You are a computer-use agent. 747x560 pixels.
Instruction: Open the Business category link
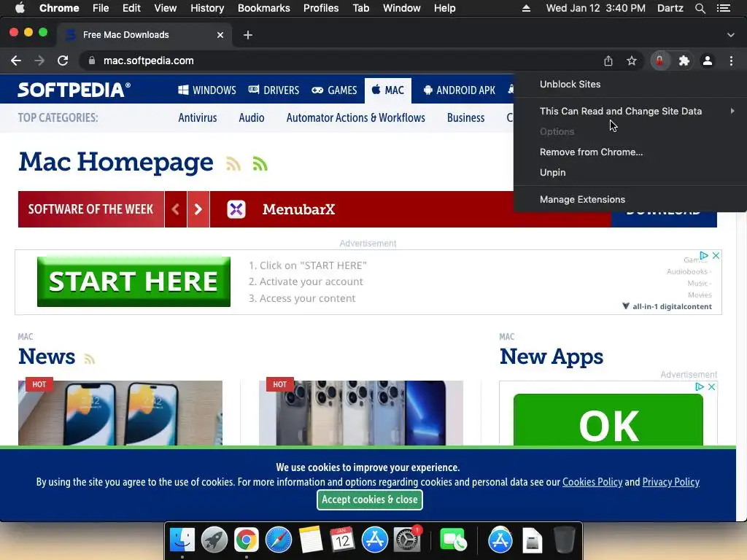(465, 117)
